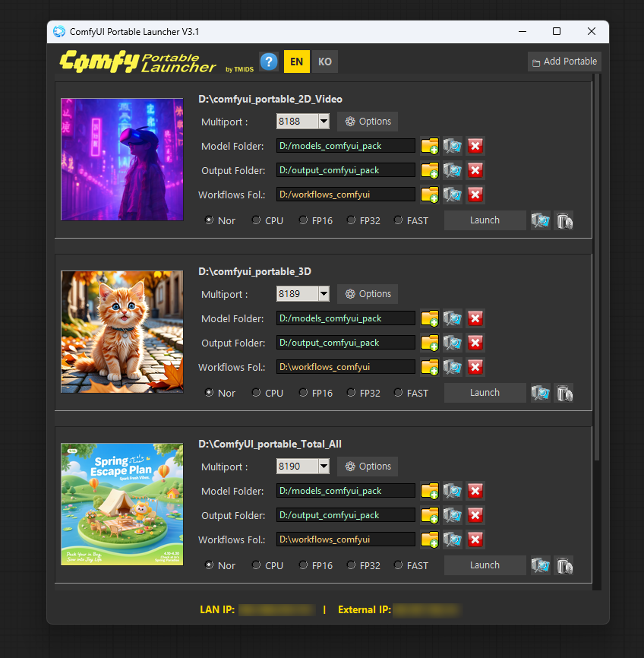Open Options for comfyui_portable_2D_Video
Screen dimensions: 644x658
point(368,122)
